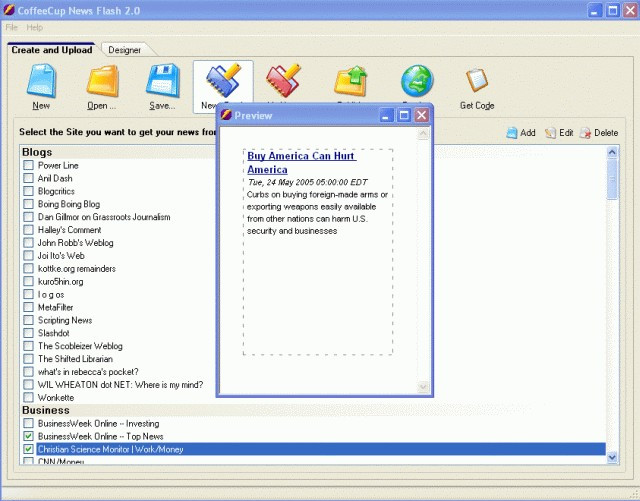
Task: Click the article date Tue, 24 May 2005
Action: click(x=307, y=182)
